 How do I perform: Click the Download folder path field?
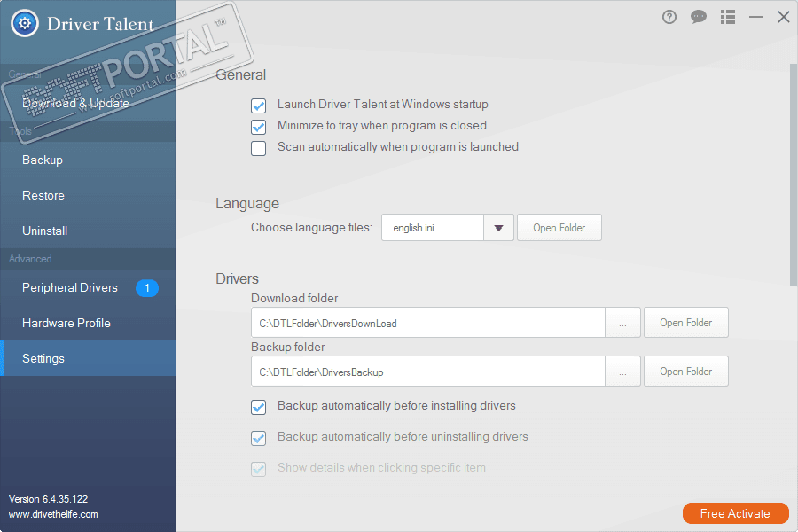(428, 322)
